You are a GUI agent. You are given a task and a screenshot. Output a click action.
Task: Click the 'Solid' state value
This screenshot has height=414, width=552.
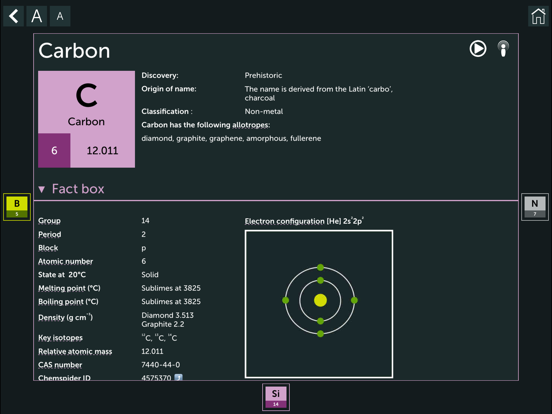[x=150, y=275]
